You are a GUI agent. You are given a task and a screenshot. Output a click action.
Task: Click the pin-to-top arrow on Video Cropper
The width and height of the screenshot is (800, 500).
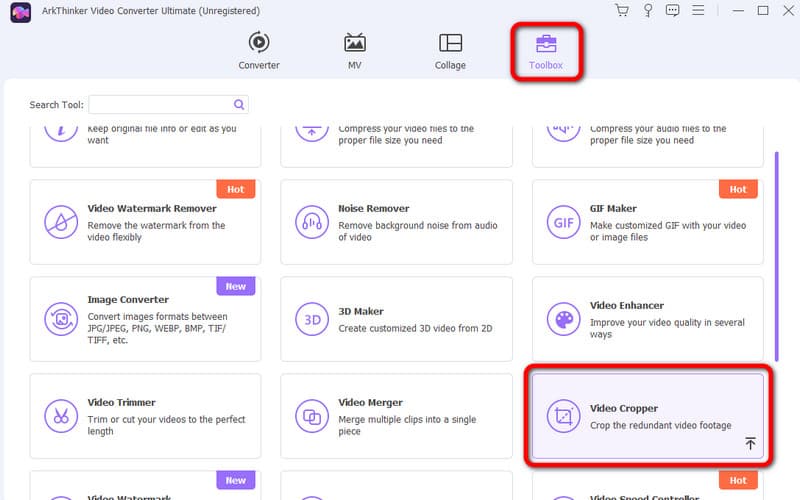pos(750,443)
